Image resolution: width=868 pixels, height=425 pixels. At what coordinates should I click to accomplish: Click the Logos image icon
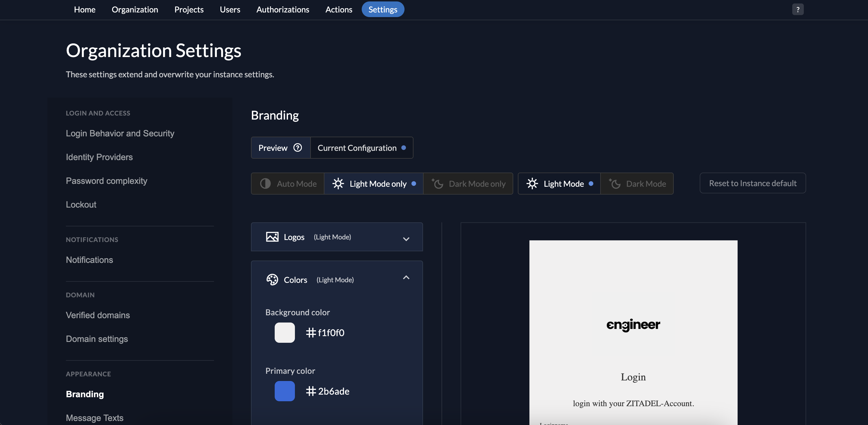tap(272, 237)
